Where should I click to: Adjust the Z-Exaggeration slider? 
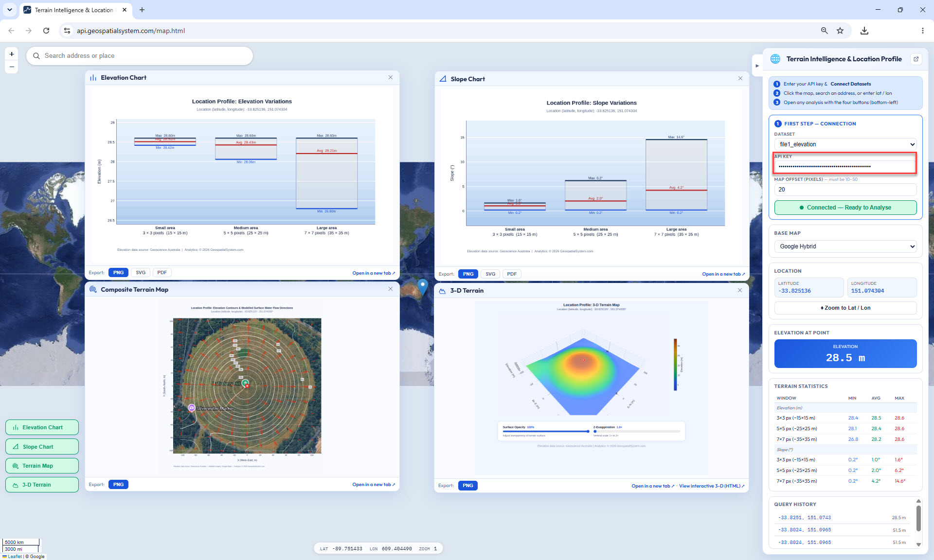click(x=637, y=431)
